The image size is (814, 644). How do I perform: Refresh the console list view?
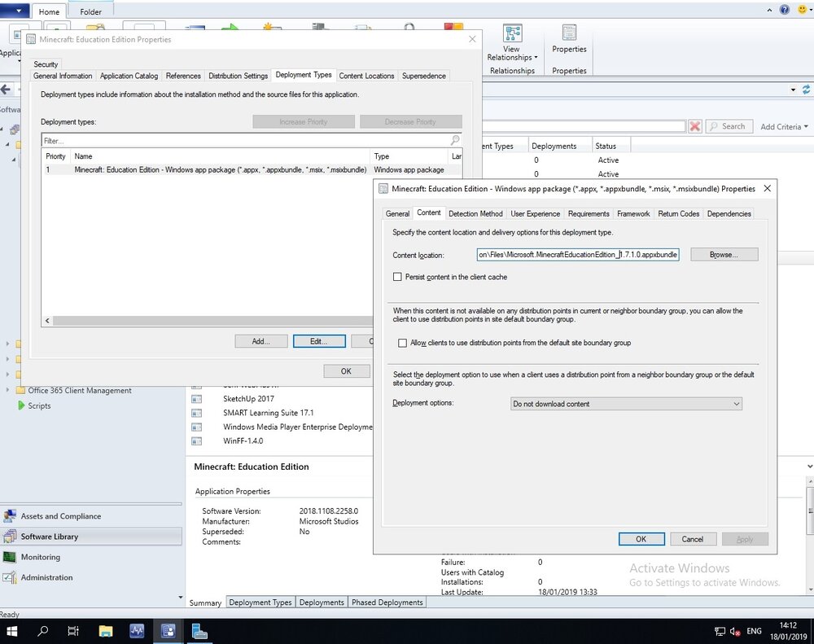[x=806, y=90]
